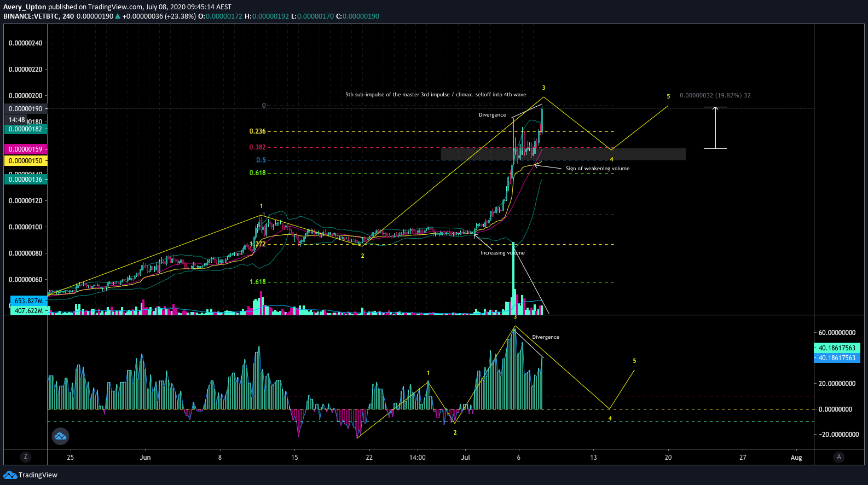Click the 0.00000240 price axis value
The height and width of the screenshot is (485, 868).
point(25,43)
